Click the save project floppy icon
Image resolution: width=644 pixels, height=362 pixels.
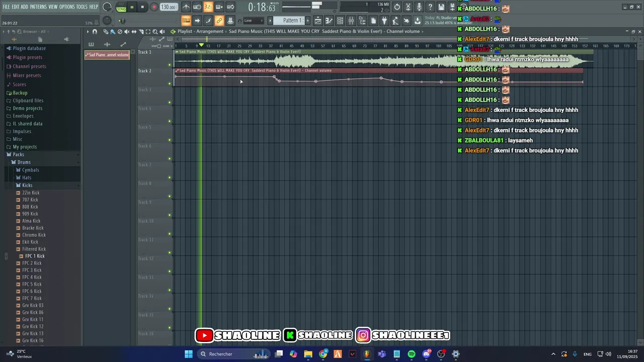coord(441,7)
